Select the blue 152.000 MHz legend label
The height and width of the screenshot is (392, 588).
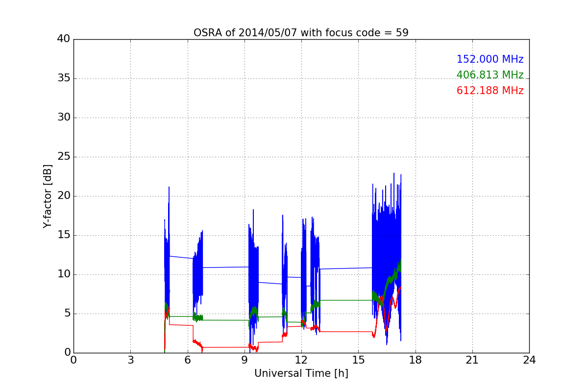(490, 59)
